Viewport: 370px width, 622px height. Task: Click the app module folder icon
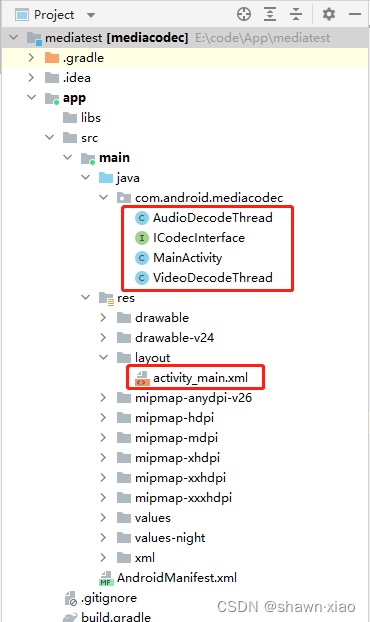tap(52, 98)
